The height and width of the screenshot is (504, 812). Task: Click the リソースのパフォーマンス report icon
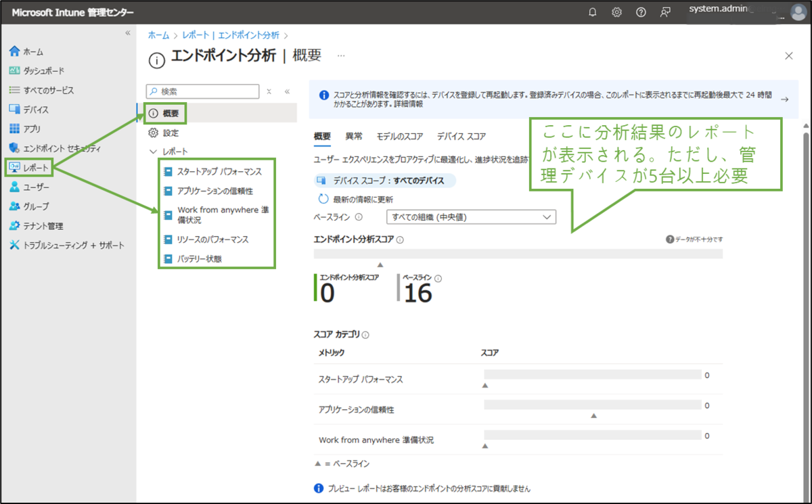click(168, 239)
